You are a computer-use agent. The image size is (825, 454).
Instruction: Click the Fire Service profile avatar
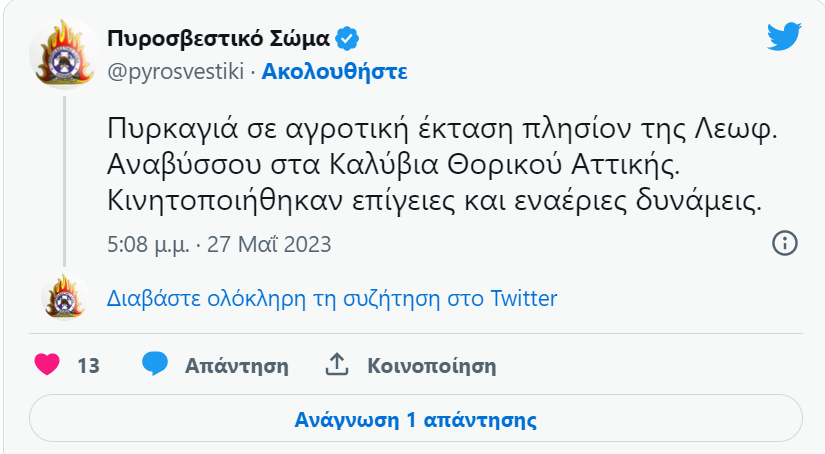[63, 55]
